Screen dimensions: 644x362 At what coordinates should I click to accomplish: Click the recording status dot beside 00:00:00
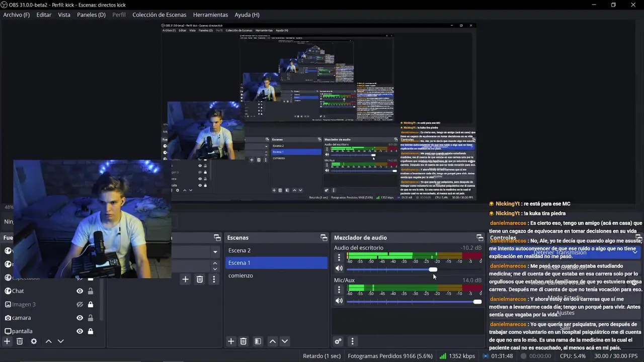coord(523,356)
